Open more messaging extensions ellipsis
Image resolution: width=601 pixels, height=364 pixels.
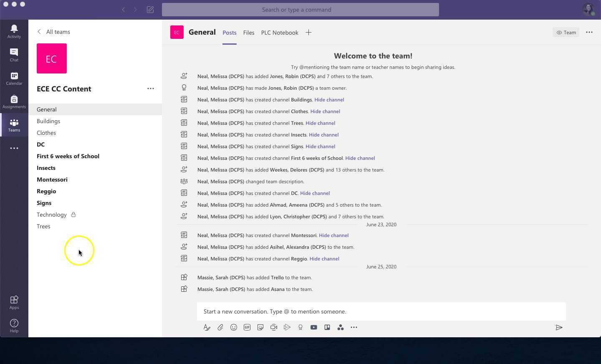(354, 327)
